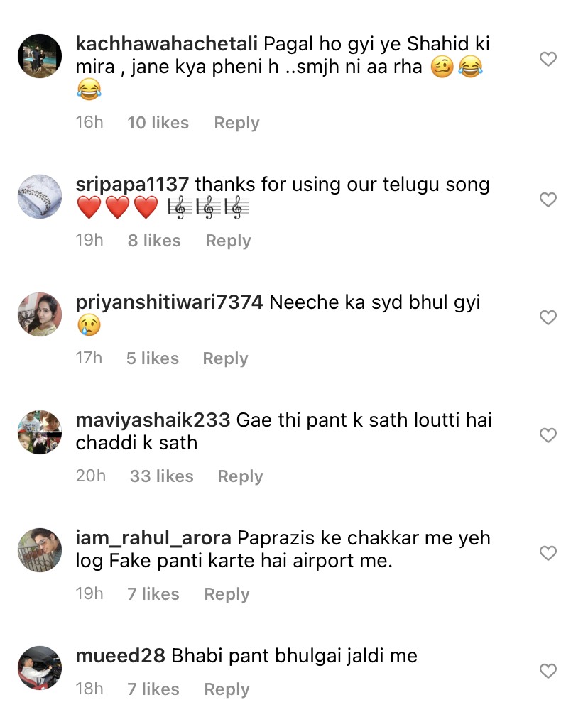The width and height of the screenshot is (588, 717).
Task: Like kachhawahachetali's comment with the heart
Action: [x=548, y=60]
